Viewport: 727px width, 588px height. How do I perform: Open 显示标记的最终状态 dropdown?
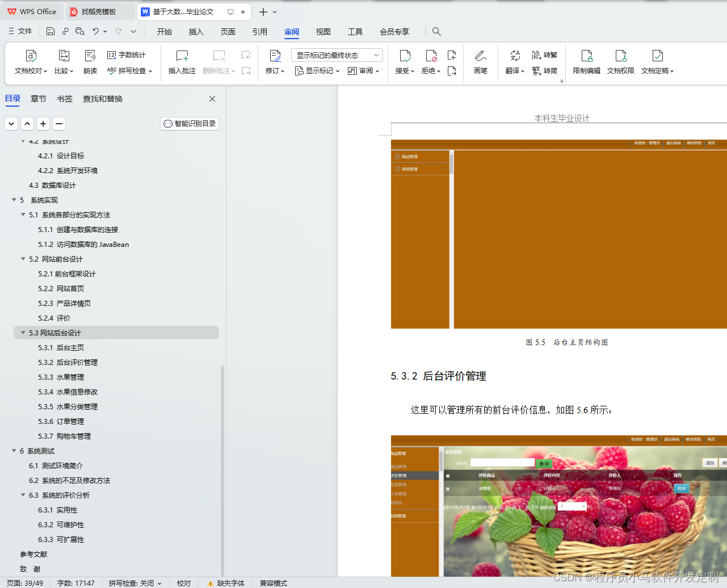pos(337,55)
